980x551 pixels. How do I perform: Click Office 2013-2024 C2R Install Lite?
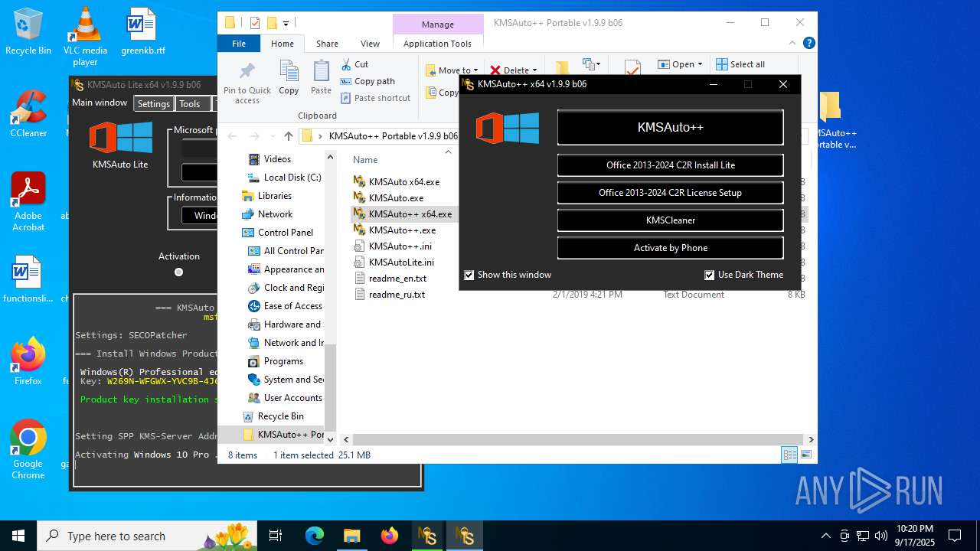click(670, 165)
